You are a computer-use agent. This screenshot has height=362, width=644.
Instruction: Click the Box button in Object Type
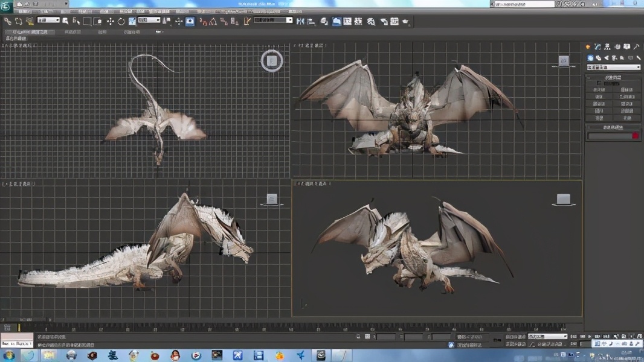pos(599,89)
